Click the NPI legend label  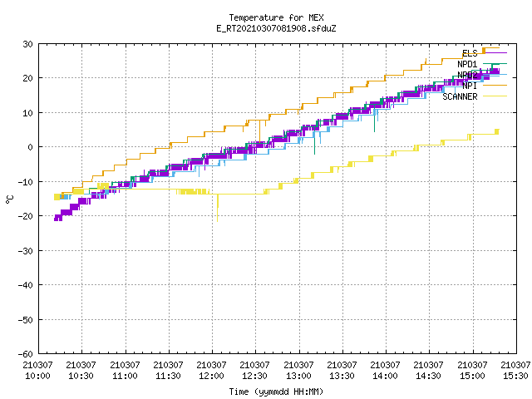[470, 86]
